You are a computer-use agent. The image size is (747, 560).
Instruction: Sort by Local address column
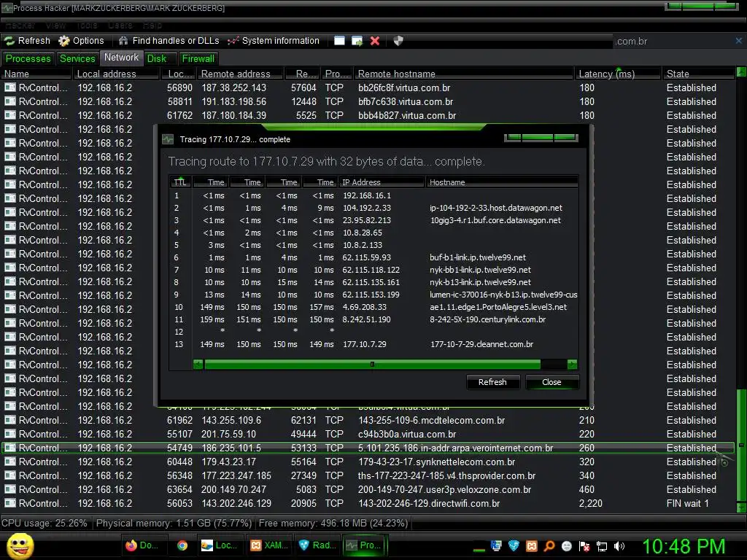point(115,74)
